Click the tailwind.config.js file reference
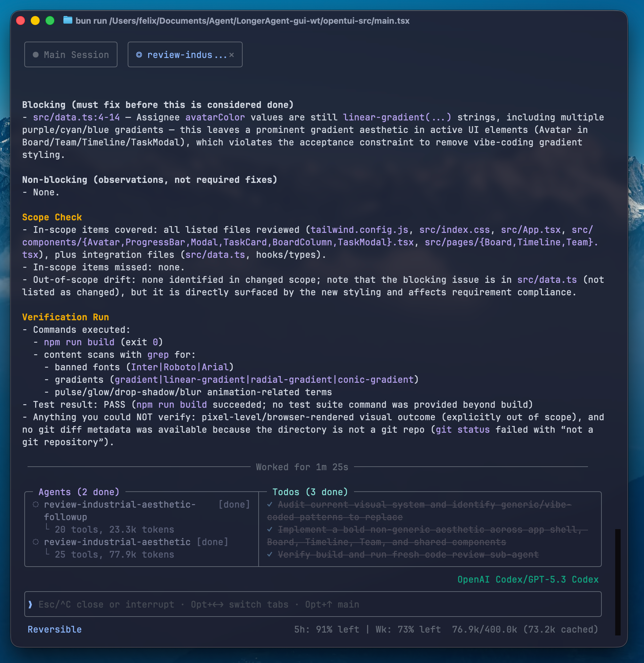 (x=359, y=229)
